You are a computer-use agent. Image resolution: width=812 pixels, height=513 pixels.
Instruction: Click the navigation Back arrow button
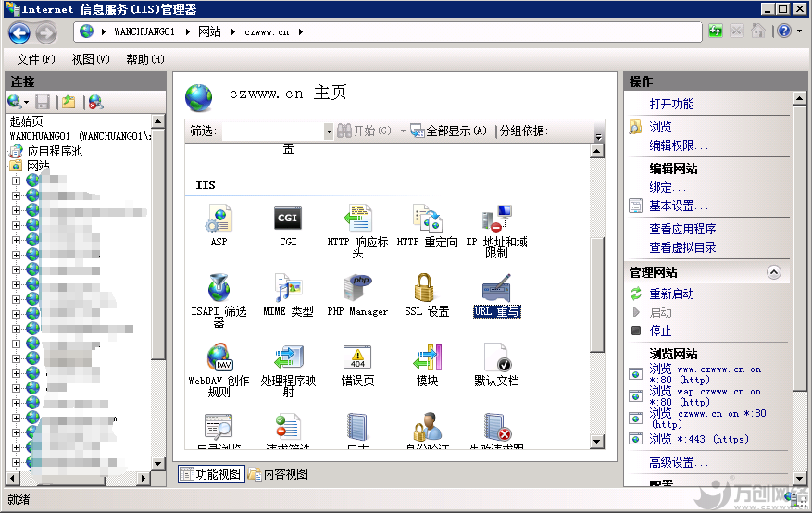click(19, 32)
